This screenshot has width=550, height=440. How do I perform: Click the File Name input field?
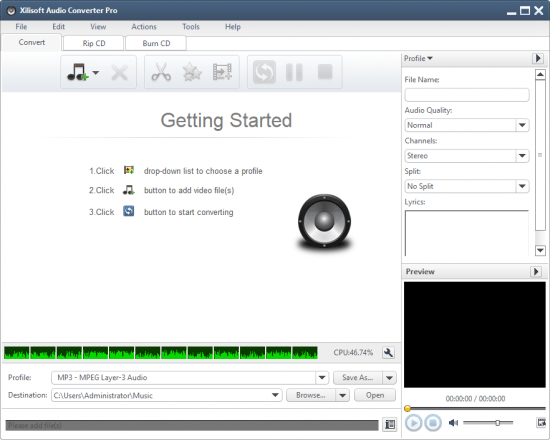(x=467, y=95)
